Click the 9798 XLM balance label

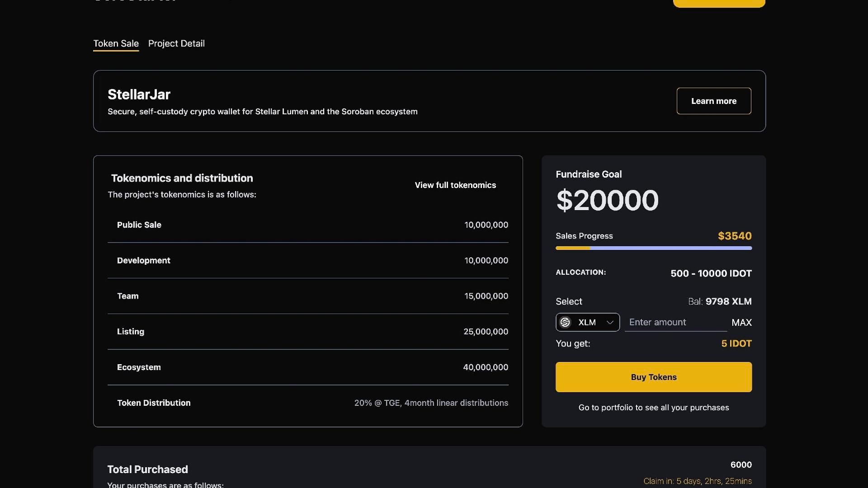[x=728, y=301]
